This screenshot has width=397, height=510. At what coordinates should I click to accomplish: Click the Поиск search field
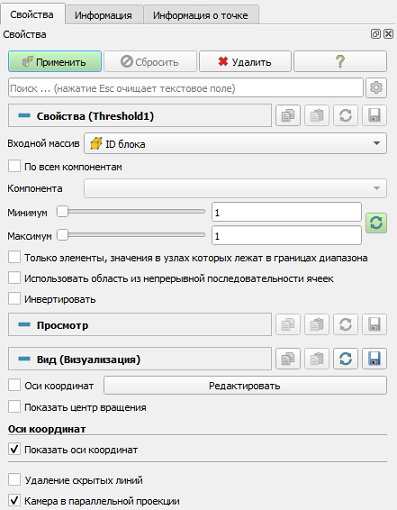(x=186, y=88)
